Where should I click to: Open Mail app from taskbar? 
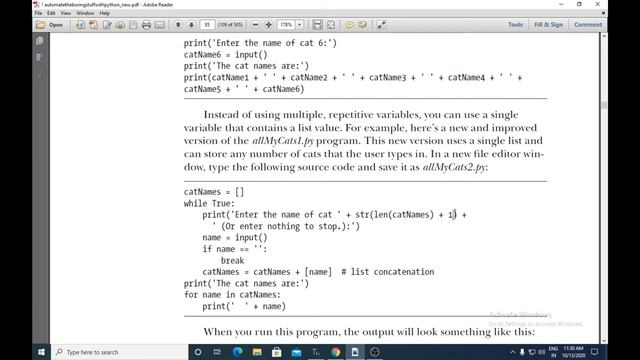pyautogui.click(x=296, y=352)
